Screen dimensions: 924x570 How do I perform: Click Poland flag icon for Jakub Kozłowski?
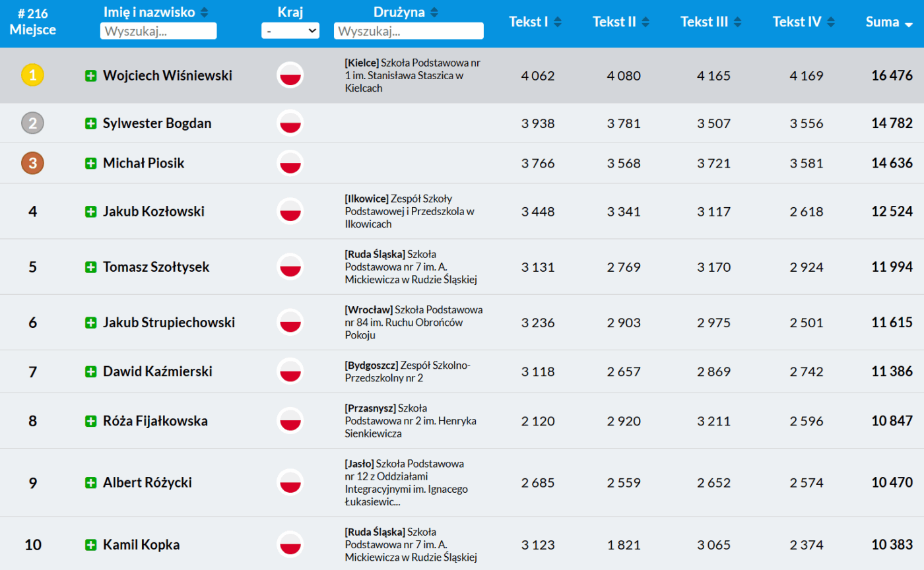[x=290, y=211]
